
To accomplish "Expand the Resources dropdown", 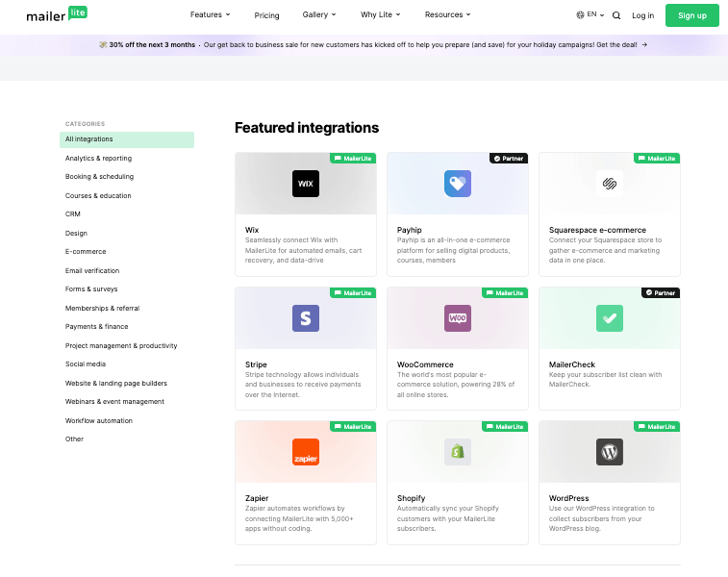I will (447, 14).
